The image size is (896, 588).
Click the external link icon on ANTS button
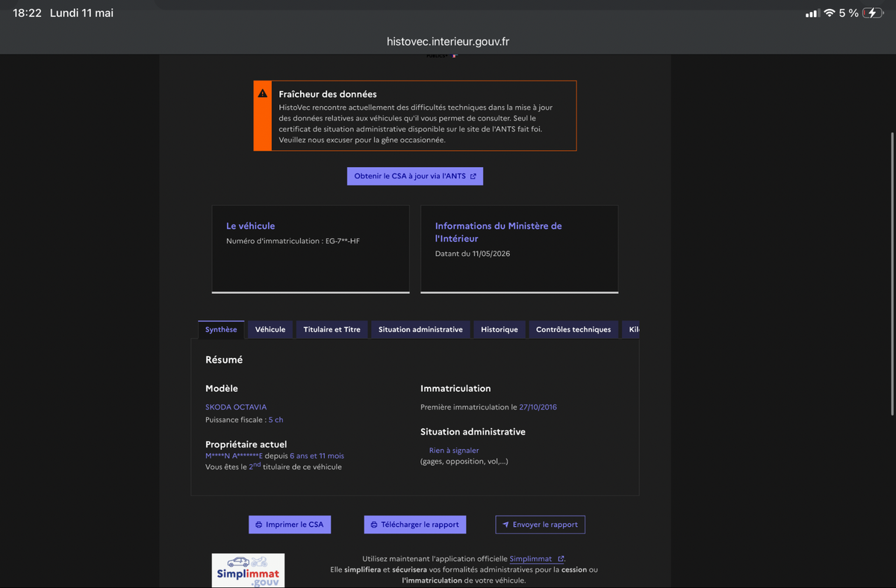pos(473,176)
